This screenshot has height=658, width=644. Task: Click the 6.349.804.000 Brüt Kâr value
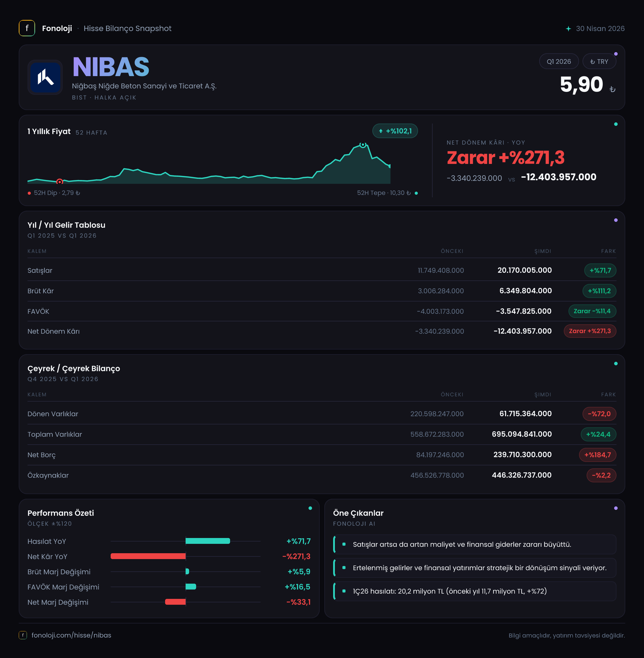[525, 291]
